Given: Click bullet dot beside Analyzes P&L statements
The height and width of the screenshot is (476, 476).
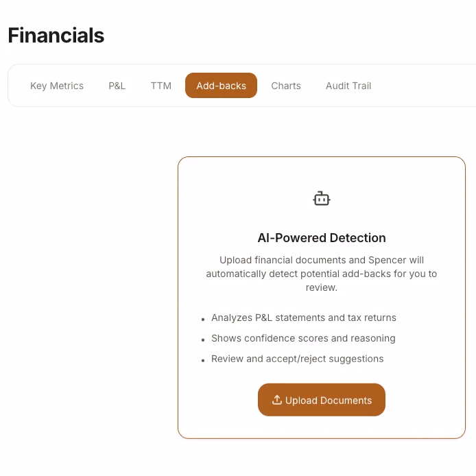Looking at the screenshot, I should pos(203,320).
